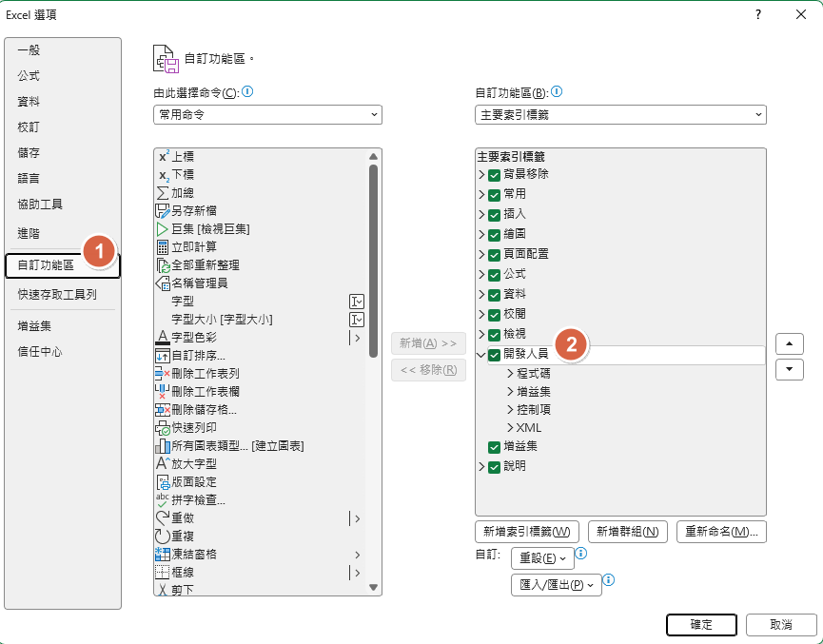Open the 主要索引標籤 dropdown
The width and height of the screenshot is (823, 644).
click(x=620, y=115)
